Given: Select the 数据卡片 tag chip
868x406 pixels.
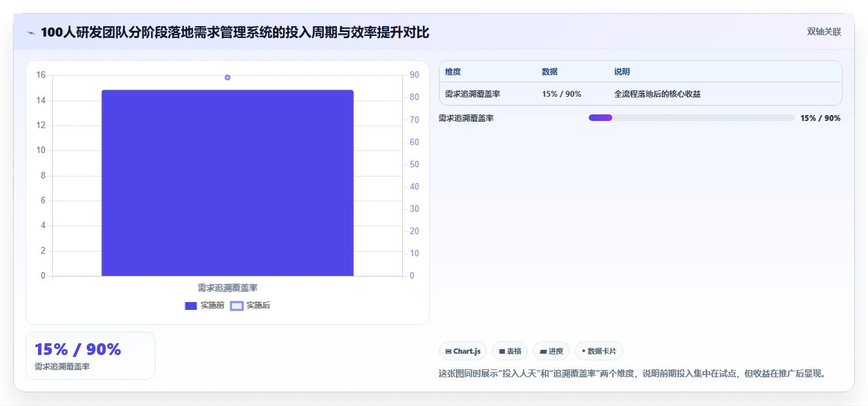Looking at the screenshot, I should click(599, 351).
